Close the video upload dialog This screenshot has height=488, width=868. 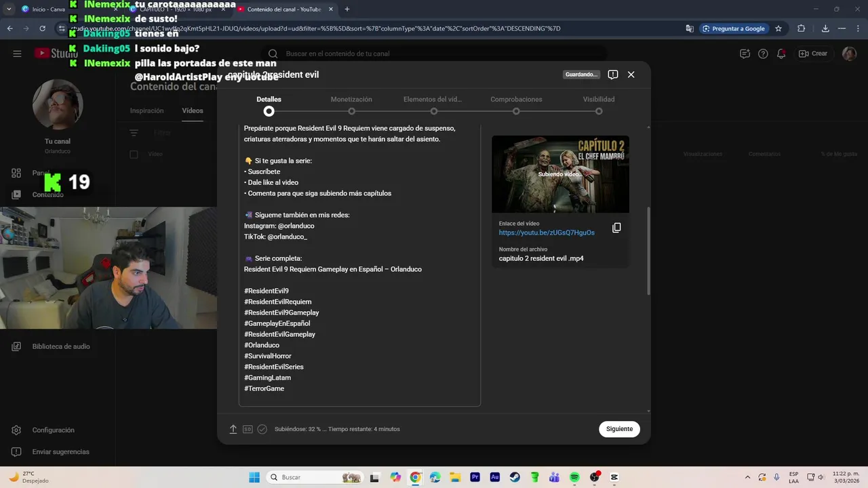(631, 75)
